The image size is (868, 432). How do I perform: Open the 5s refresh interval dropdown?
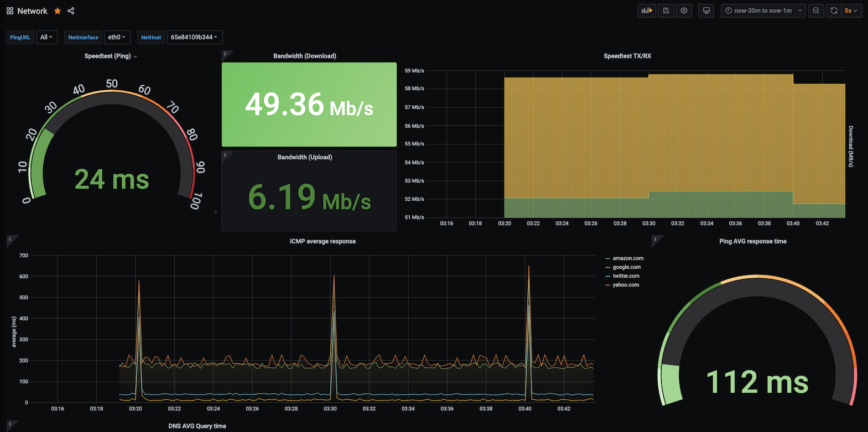point(851,11)
